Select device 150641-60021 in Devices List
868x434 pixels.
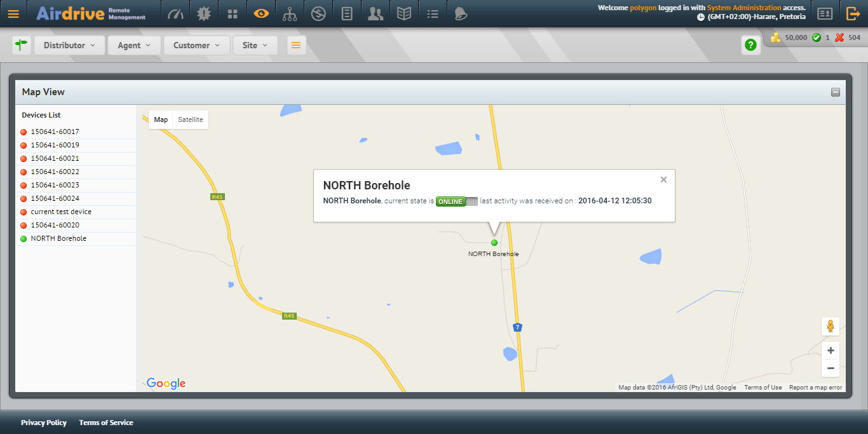[x=76, y=159]
